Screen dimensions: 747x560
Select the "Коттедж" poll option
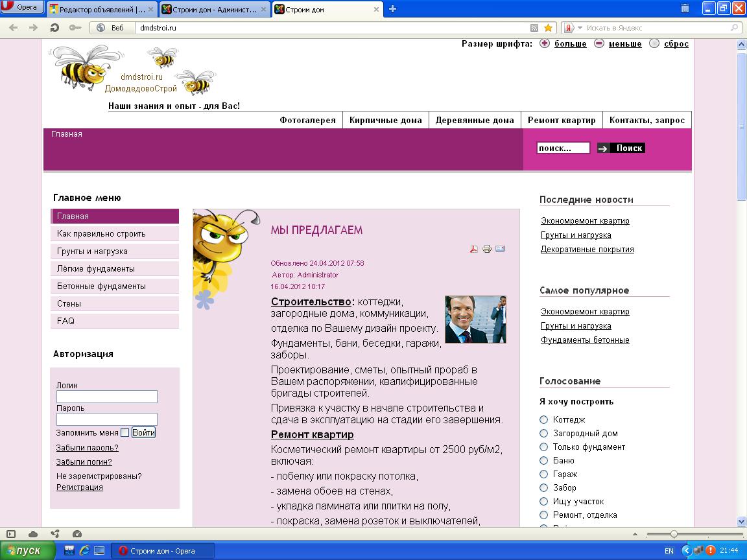(x=544, y=420)
